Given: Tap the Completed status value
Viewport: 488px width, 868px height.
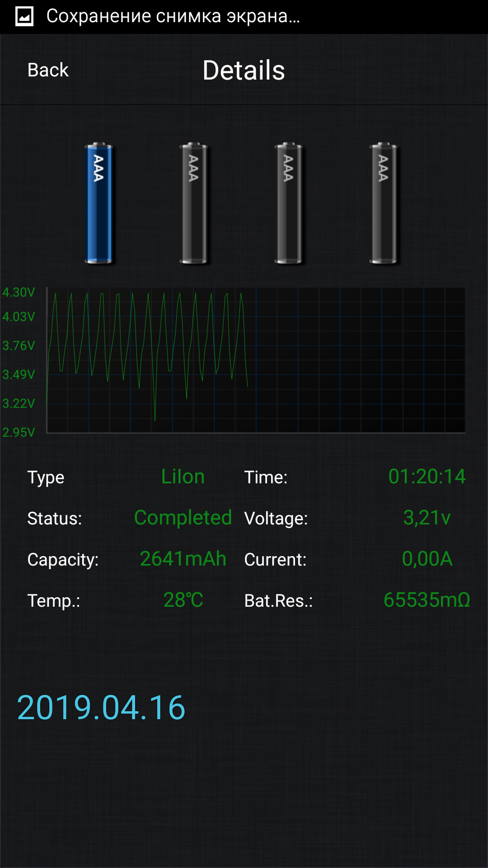Looking at the screenshot, I should (x=183, y=518).
